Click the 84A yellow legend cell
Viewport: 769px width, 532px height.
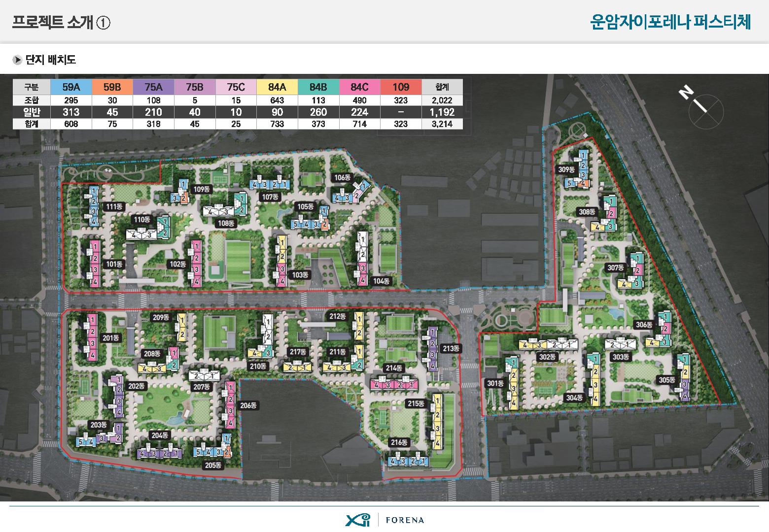277,87
